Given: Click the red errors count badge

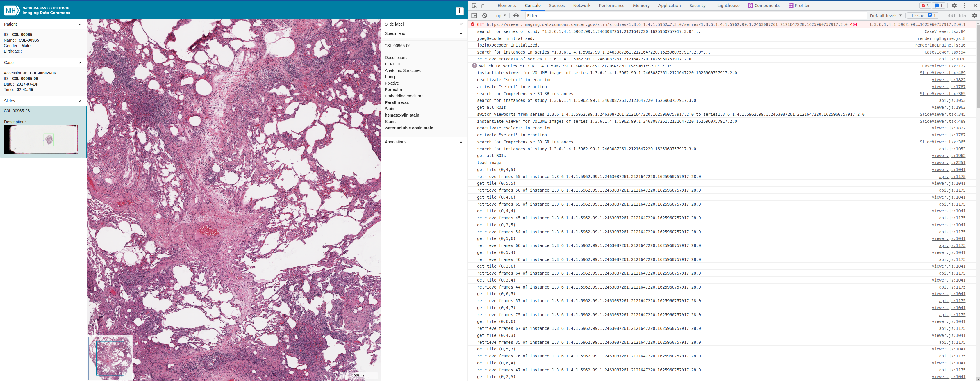Looking at the screenshot, I should (x=925, y=6).
